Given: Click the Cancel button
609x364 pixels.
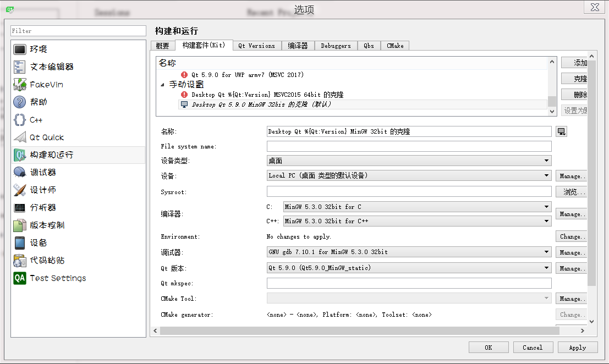Looking at the screenshot, I should 533,348.
